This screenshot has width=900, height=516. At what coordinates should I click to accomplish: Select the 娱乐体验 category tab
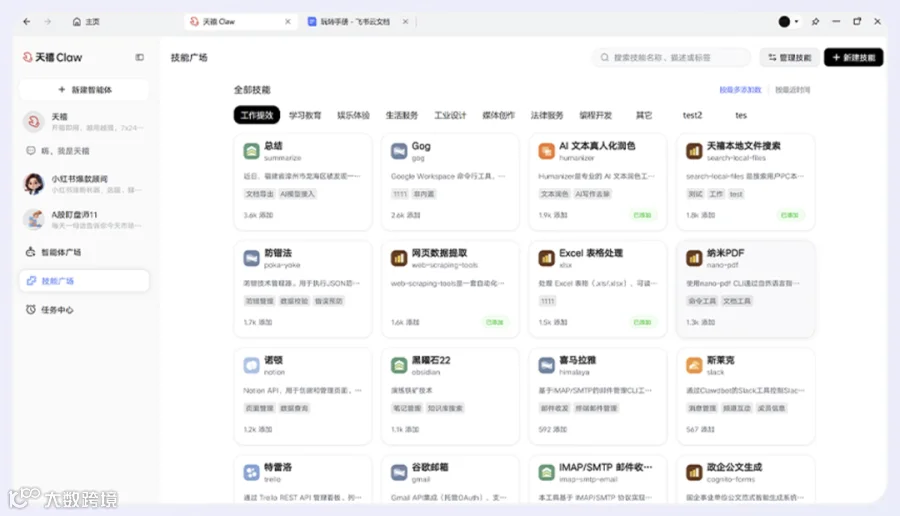click(x=353, y=115)
